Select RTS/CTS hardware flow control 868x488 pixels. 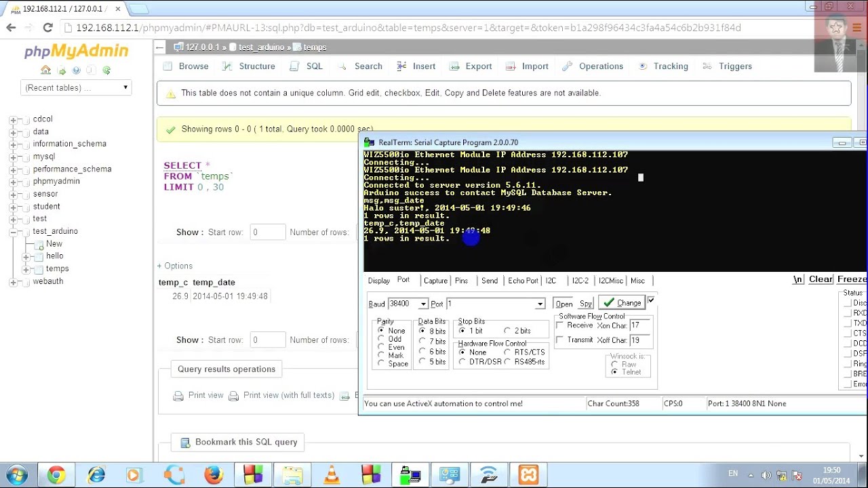pyautogui.click(x=507, y=352)
